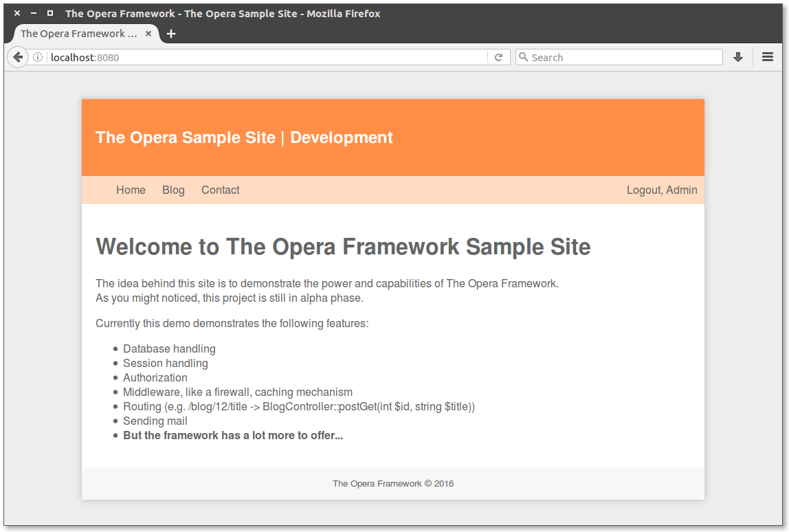
Task: Click the Authorization list item
Action: [x=155, y=377]
